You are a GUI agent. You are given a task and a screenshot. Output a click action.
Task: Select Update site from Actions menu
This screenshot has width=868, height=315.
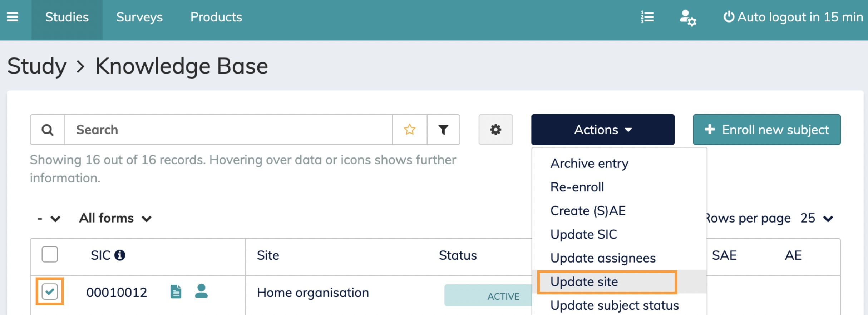coord(584,282)
